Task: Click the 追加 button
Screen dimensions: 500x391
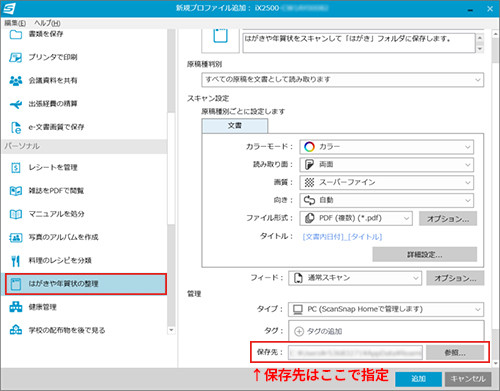Action: 418,379
